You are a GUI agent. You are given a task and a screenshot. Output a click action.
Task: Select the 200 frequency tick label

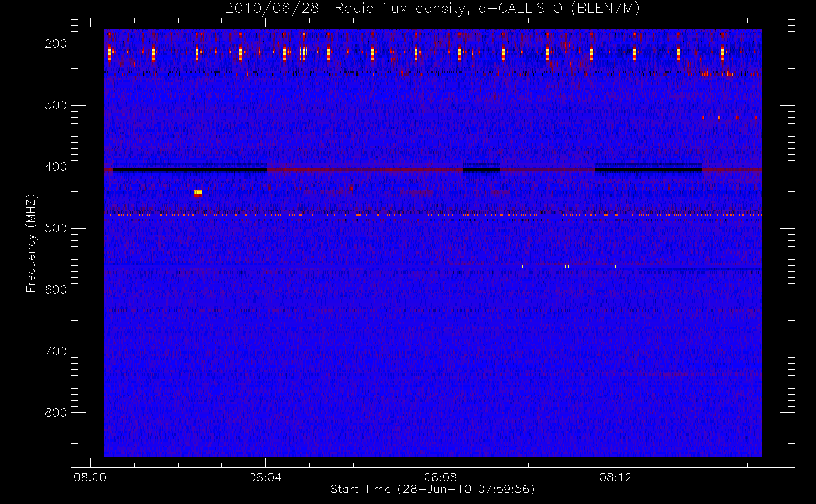point(56,44)
